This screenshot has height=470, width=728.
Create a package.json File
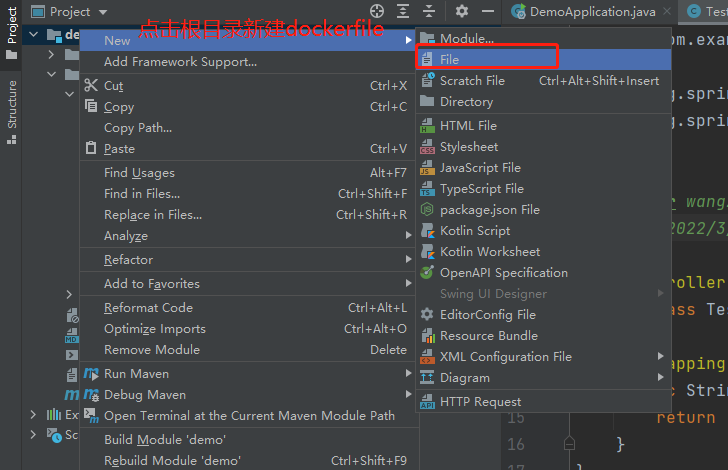[543, 210]
